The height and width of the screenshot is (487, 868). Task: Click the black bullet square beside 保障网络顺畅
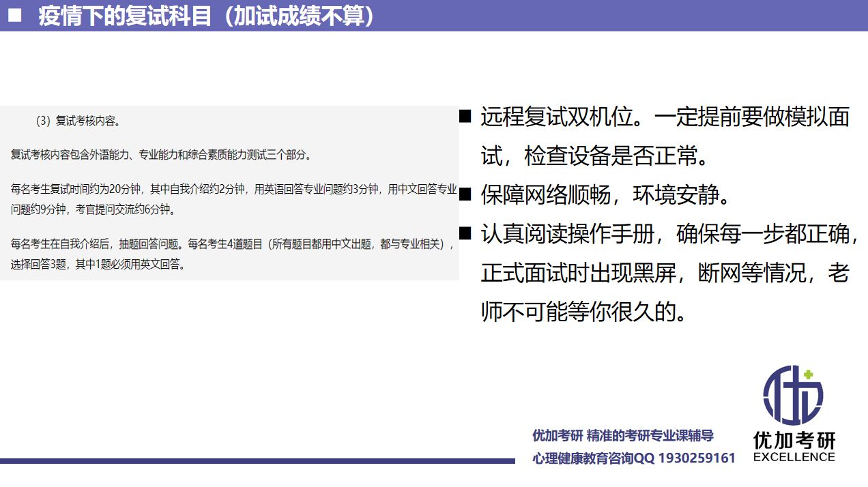click(465, 195)
